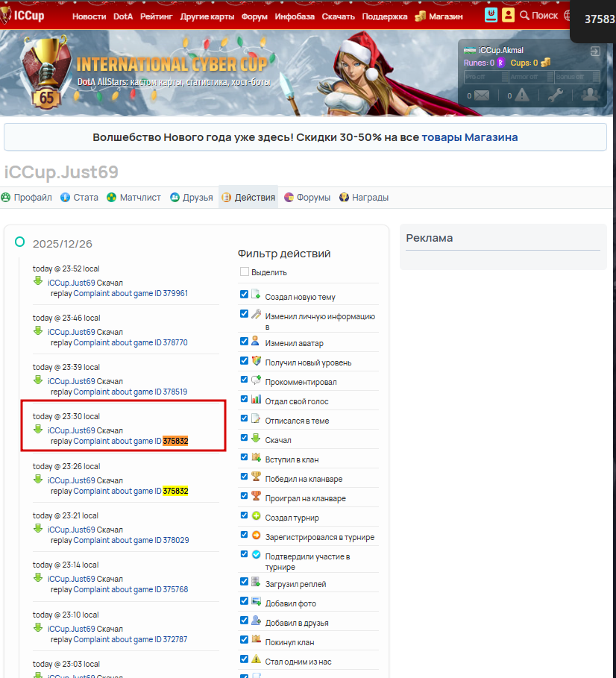Toggle the Armor off switch
The height and width of the screenshot is (678, 616).
531,77
